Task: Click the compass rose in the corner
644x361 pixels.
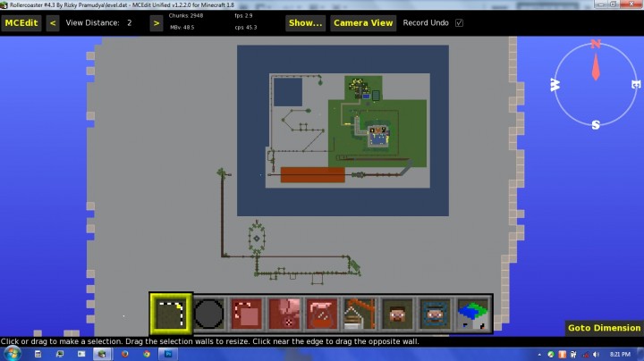Action: tap(596, 84)
